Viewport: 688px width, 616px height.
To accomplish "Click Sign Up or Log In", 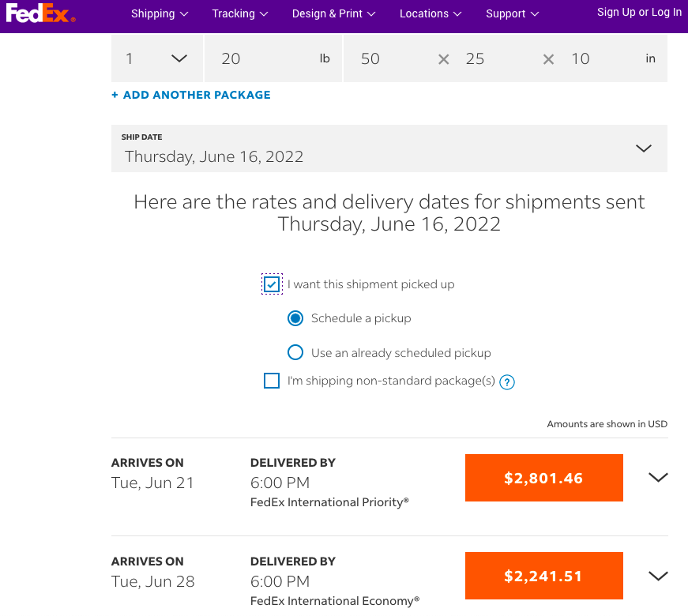I will point(639,13).
